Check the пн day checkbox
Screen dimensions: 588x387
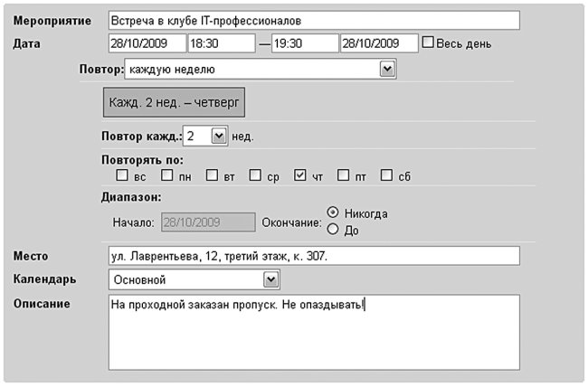click(x=166, y=175)
